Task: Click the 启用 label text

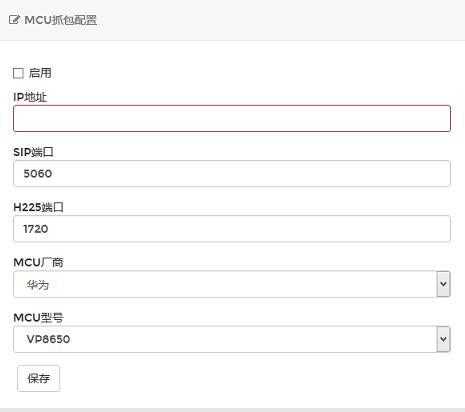Action: click(40, 73)
